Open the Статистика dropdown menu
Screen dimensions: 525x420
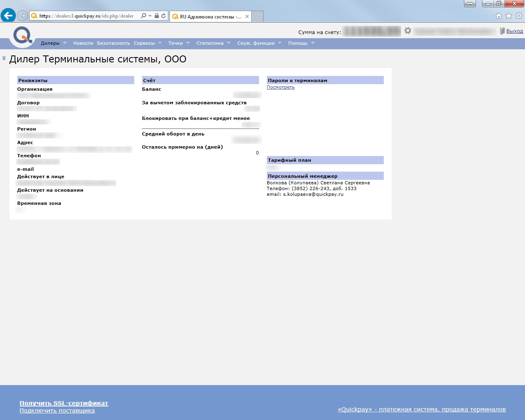click(x=213, y=43)
